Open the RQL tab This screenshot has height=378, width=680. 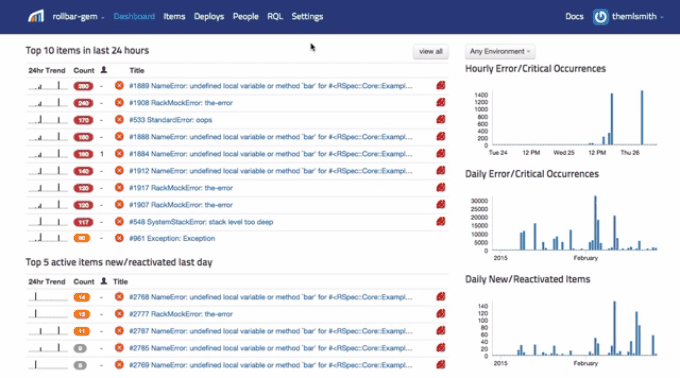(275, 16)
